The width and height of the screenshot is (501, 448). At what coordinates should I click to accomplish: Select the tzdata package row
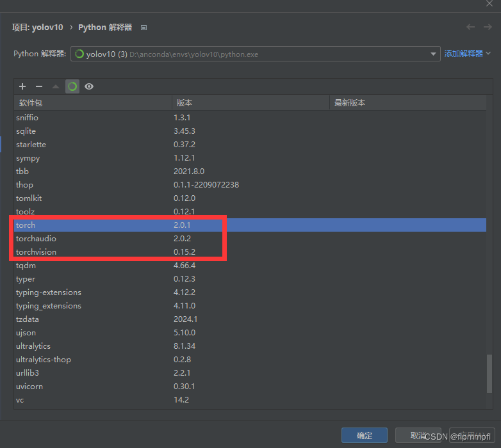[x=250, y=319]
